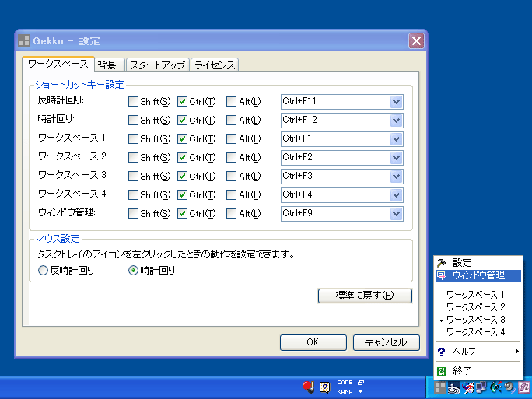
Task: Click the green crescent tray icon
Action: pyautogui.click(x=496, y=387)
